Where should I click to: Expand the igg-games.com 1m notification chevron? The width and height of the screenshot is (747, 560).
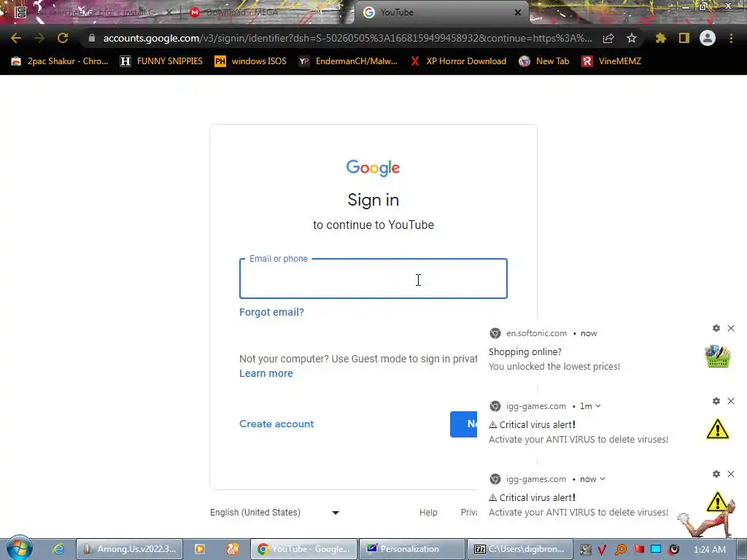[598, 406]
